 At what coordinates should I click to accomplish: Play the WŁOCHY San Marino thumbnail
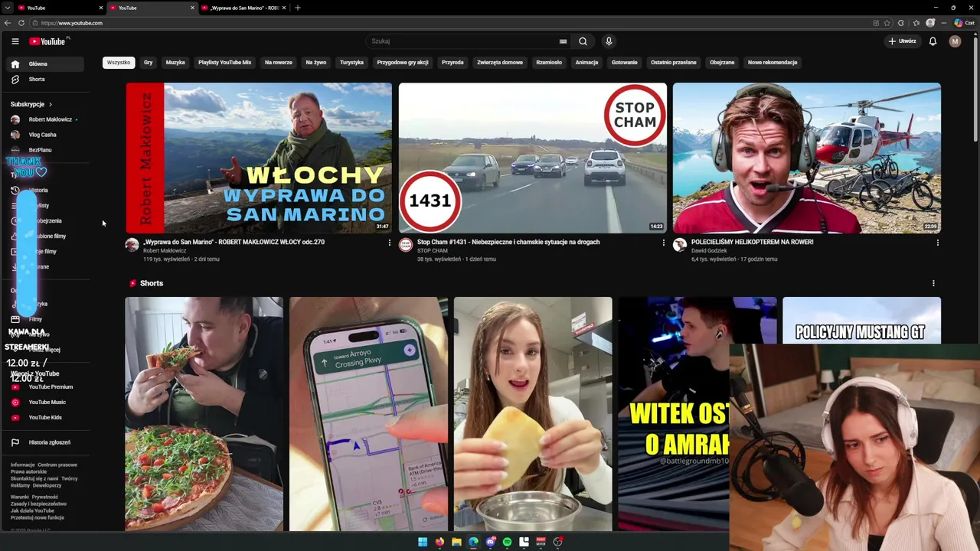point(259,158)
